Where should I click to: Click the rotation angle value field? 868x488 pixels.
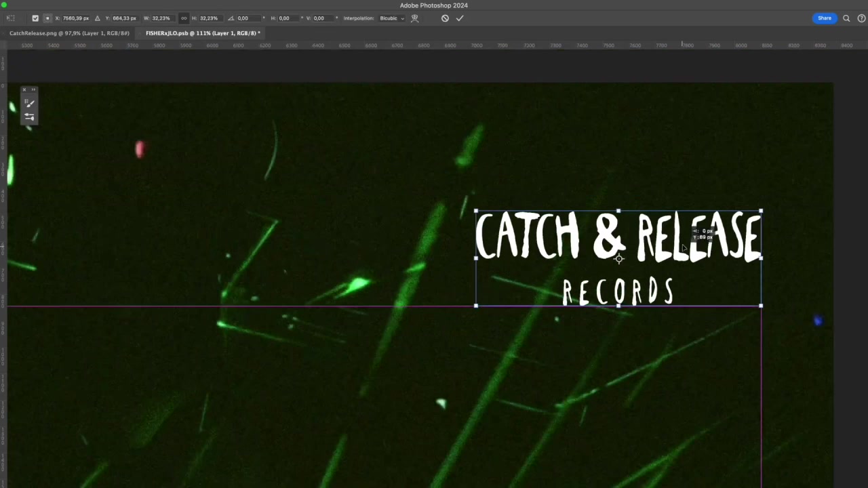pos(249,18)
